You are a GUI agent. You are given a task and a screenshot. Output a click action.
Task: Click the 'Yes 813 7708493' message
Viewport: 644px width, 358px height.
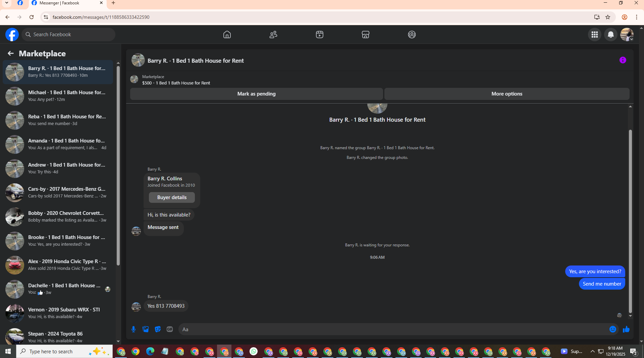point(166,306)
